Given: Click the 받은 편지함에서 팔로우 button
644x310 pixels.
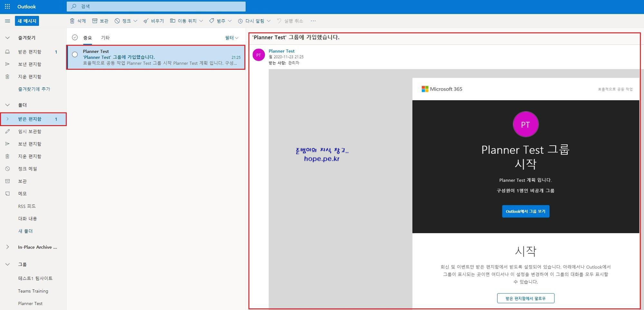Looking at the screenshot, I should point(526,298).
